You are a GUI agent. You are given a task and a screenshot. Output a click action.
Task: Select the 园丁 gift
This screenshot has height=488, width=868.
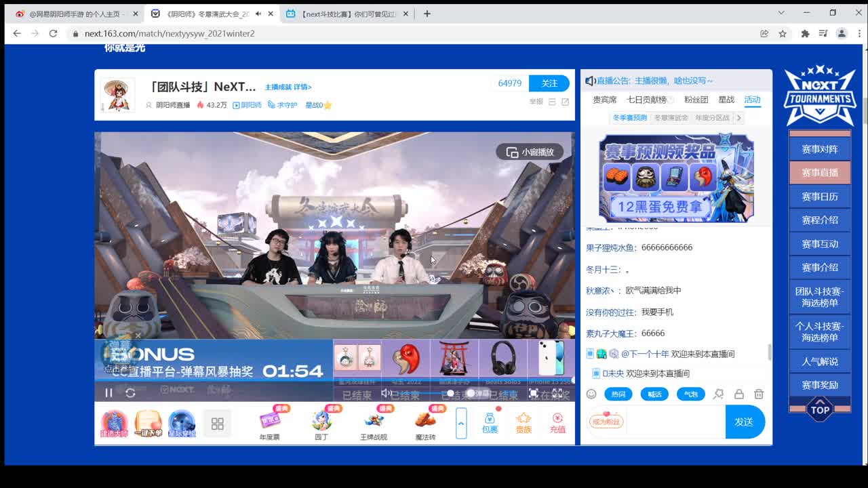tap(321, 424)
